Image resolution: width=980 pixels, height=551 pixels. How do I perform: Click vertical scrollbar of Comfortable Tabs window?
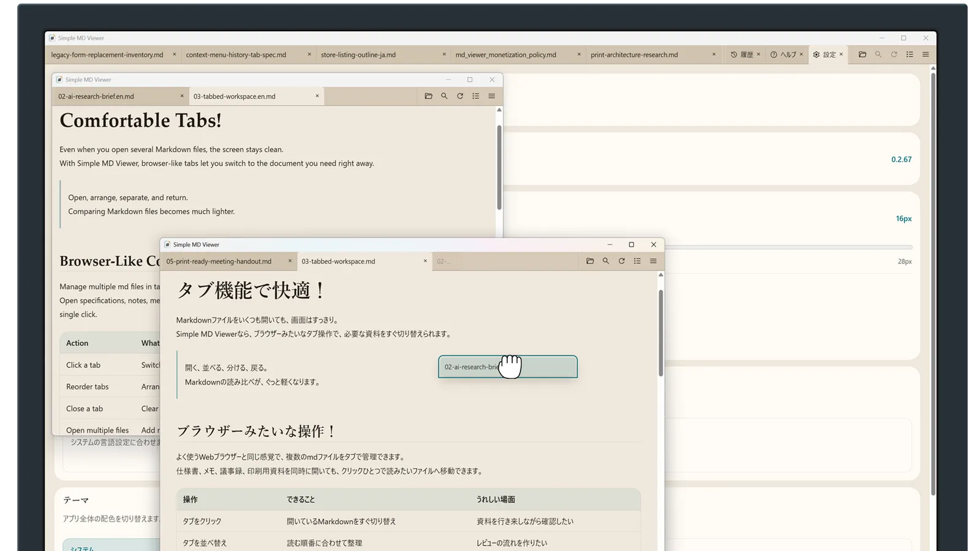[499, 168]
